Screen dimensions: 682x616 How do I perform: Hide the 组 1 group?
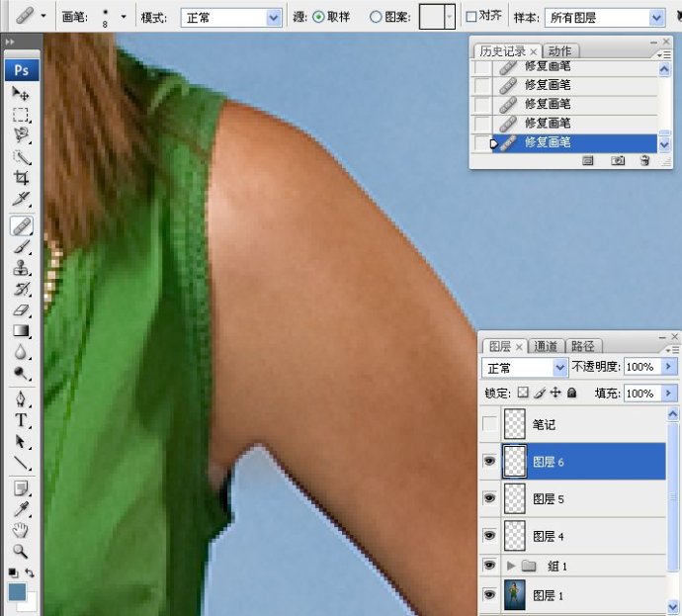pyautogui.click(x=489, y=566)
